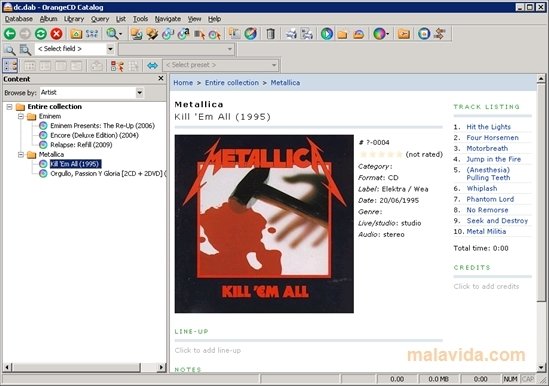Click the find-in-list magnifier icon
Screen dimensions: 549x386
click(x=25, y=50)
